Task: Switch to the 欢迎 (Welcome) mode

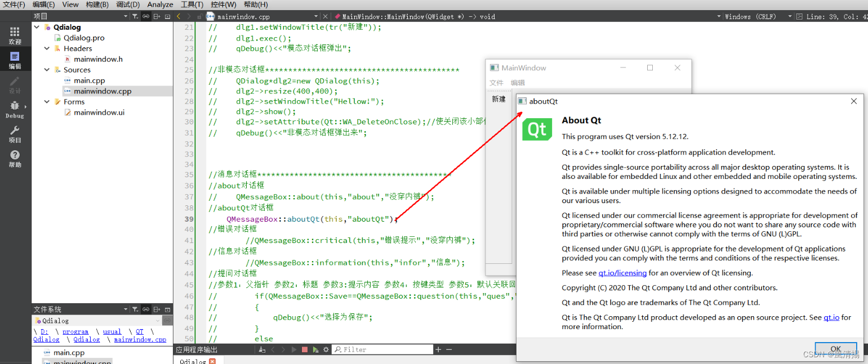Action: (x=15, y=34)
